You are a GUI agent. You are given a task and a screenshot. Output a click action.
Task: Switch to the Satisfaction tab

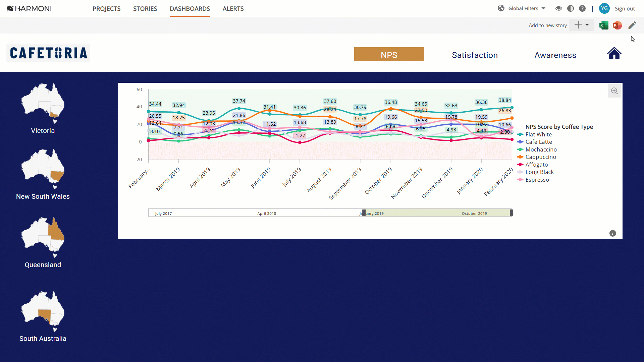[475, 55]
